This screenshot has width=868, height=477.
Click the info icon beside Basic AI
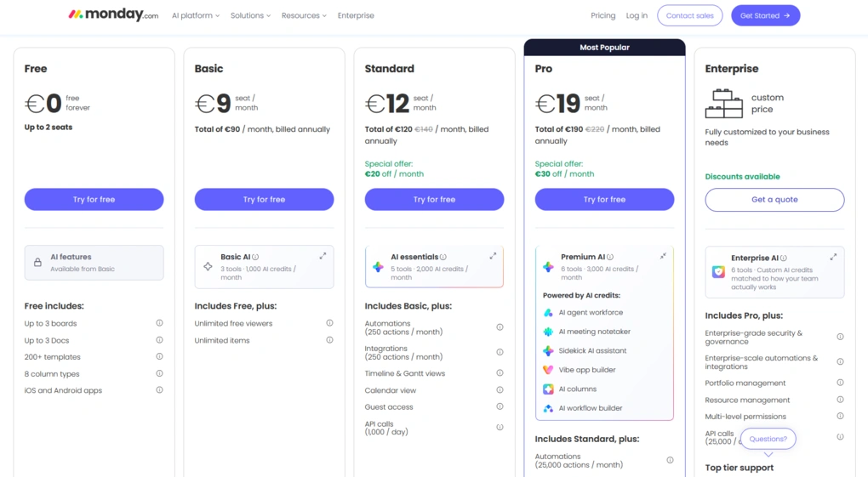255,257
